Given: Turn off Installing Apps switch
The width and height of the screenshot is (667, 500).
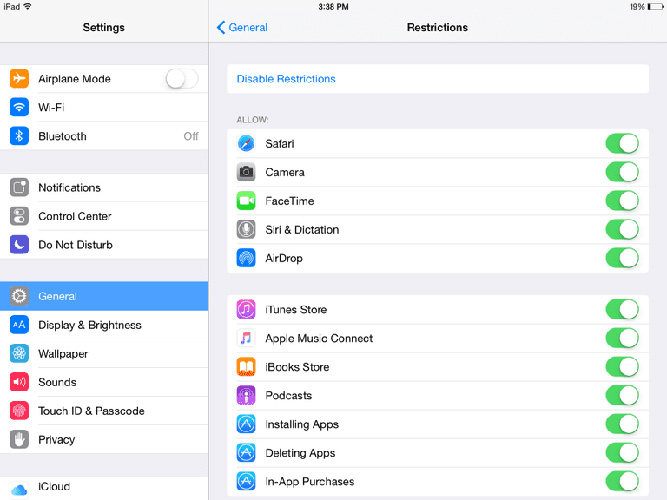Looking at the screenshot, I should (622, 424).
